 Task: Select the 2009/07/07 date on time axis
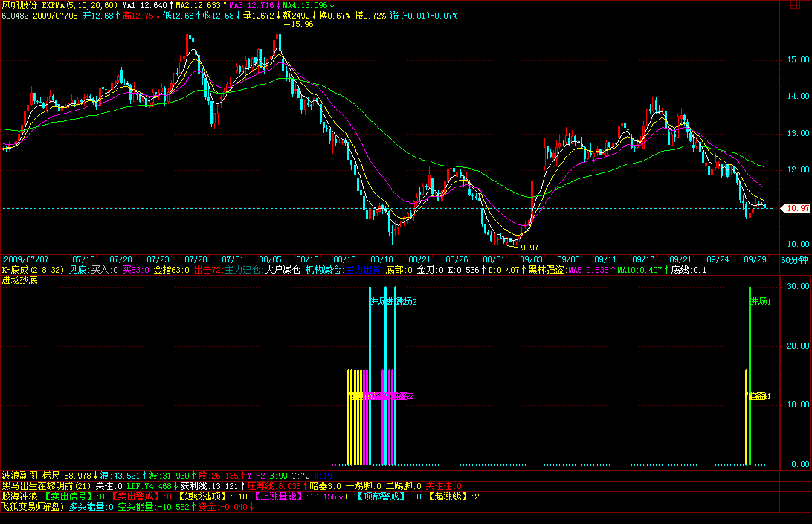[27, 259]
